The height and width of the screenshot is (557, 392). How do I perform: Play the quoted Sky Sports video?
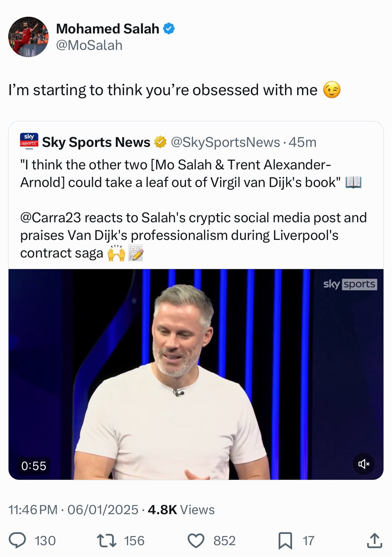196,374
